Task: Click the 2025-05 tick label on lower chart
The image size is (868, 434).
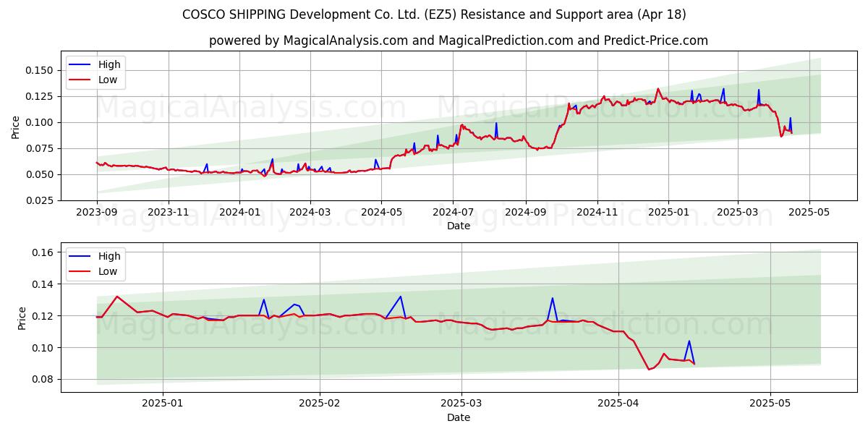Action: [770, 404]
